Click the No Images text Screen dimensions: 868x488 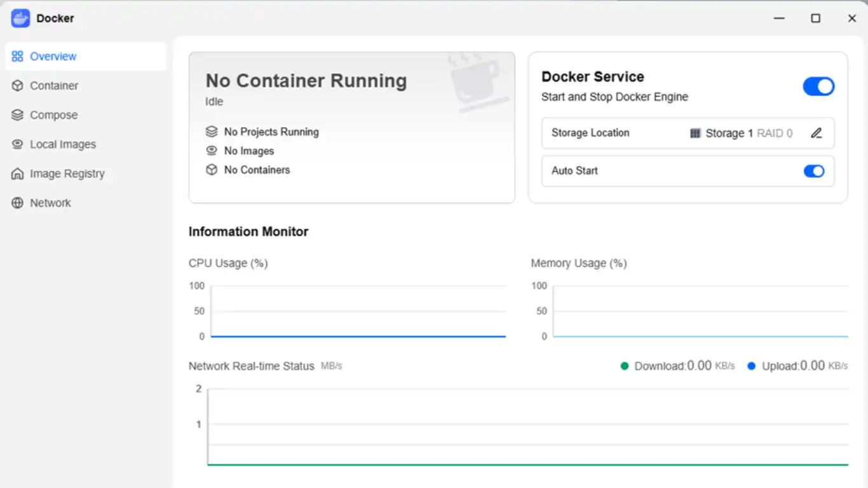(x=249, y=151)
